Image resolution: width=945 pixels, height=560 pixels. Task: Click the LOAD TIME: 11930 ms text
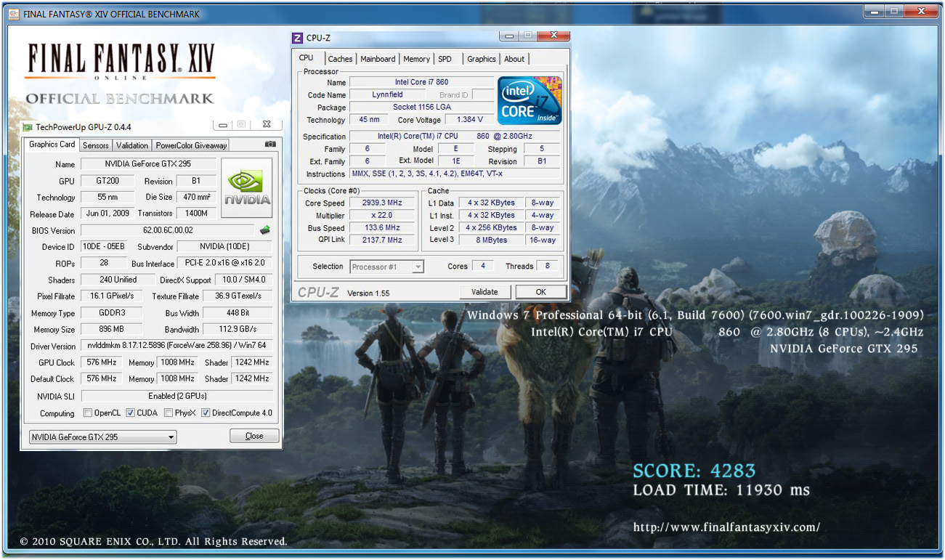721,490
